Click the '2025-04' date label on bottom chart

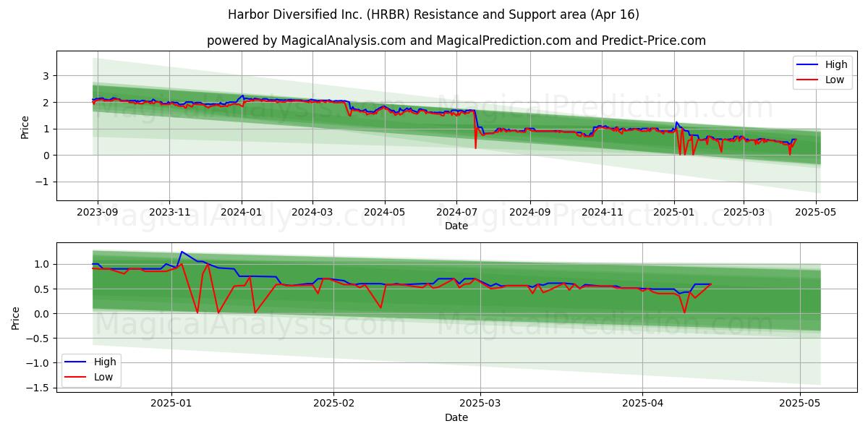pyautogui.click(x=643, y=404)
